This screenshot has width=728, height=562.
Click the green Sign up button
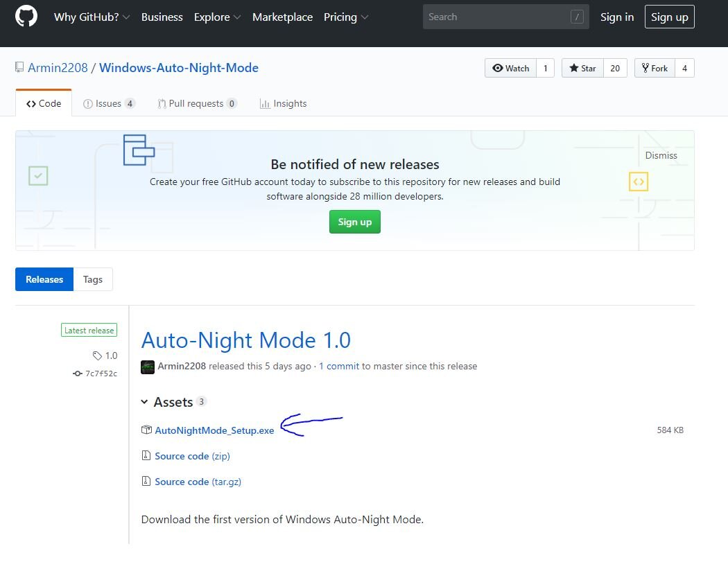[x=355, y=222]
